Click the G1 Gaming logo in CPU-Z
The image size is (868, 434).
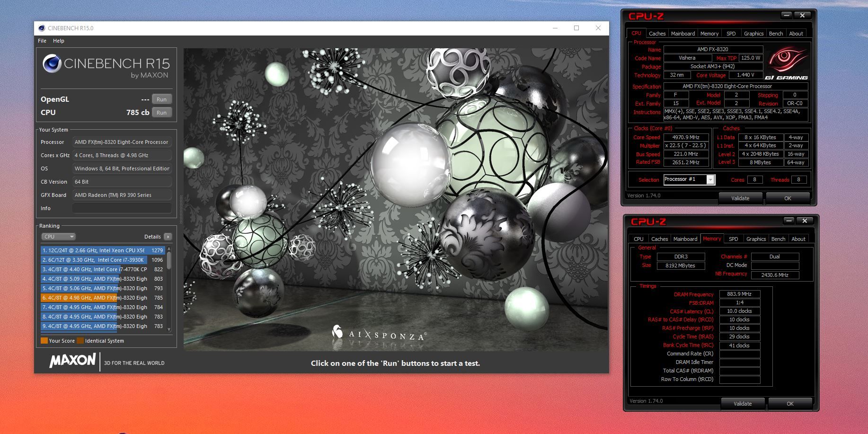click(787, 62)
